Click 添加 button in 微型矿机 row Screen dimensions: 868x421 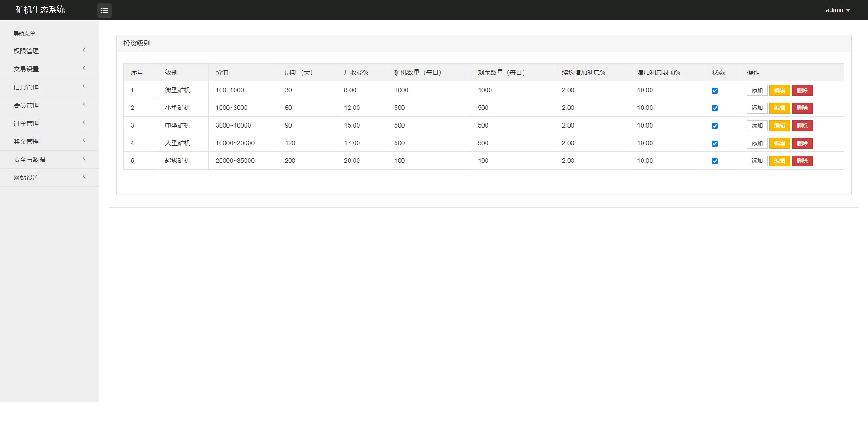[757, 90]
